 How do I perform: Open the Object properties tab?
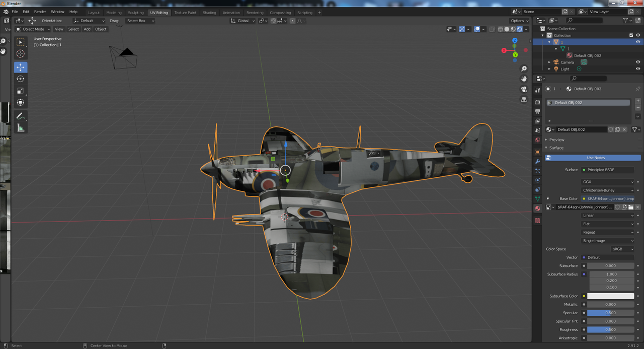[537, 152]
